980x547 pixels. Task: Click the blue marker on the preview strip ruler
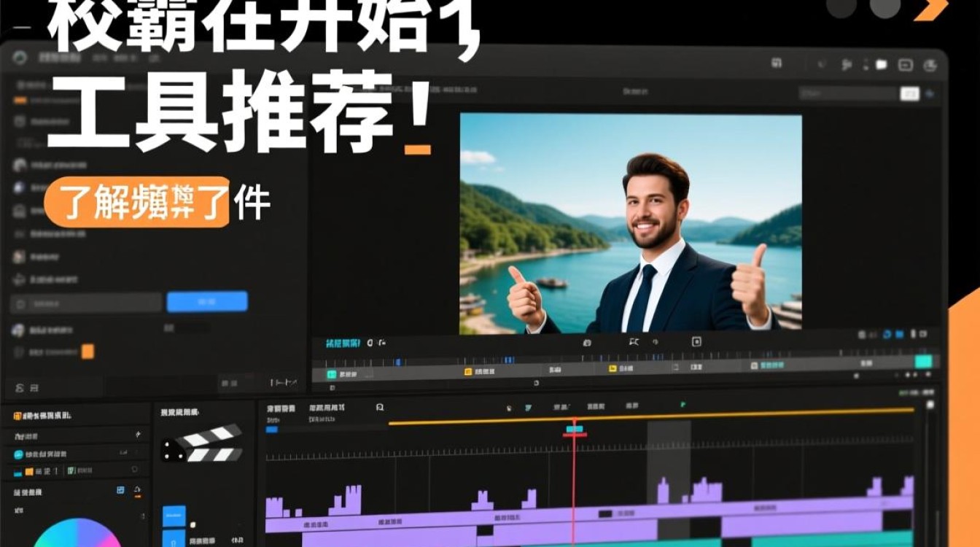tap(397, 362)
